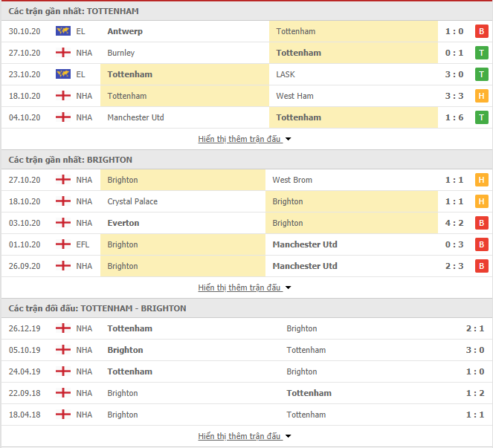Screen dimensions: 493x448
Task: Expand more Brighton recent matches link
Action: click(245, 288)
